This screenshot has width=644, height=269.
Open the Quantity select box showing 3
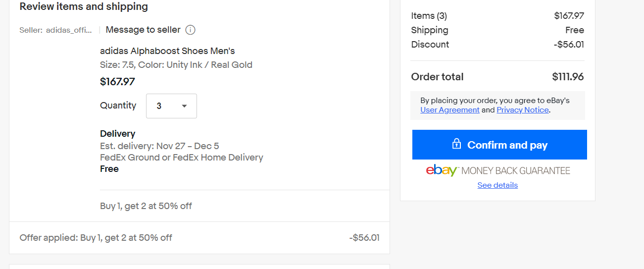pyautogui.click(x=171, y=106)
